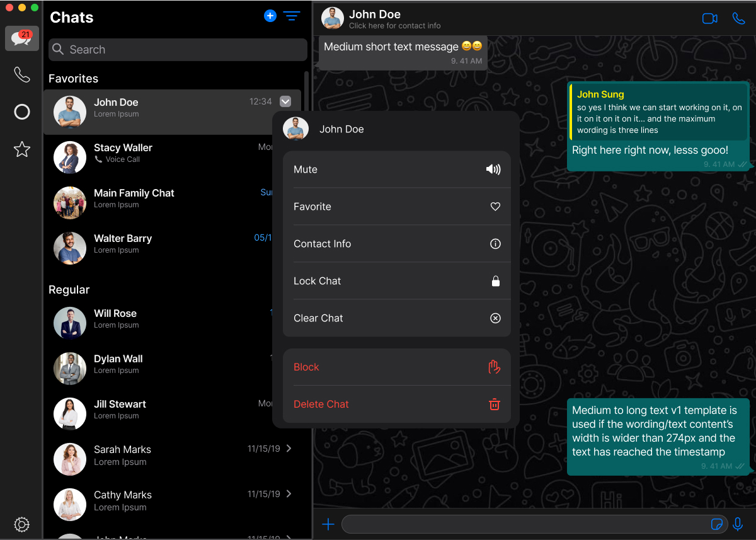Select Mute in context menu
The width and height of the screenshot is (756, 540).
(397, 169)
